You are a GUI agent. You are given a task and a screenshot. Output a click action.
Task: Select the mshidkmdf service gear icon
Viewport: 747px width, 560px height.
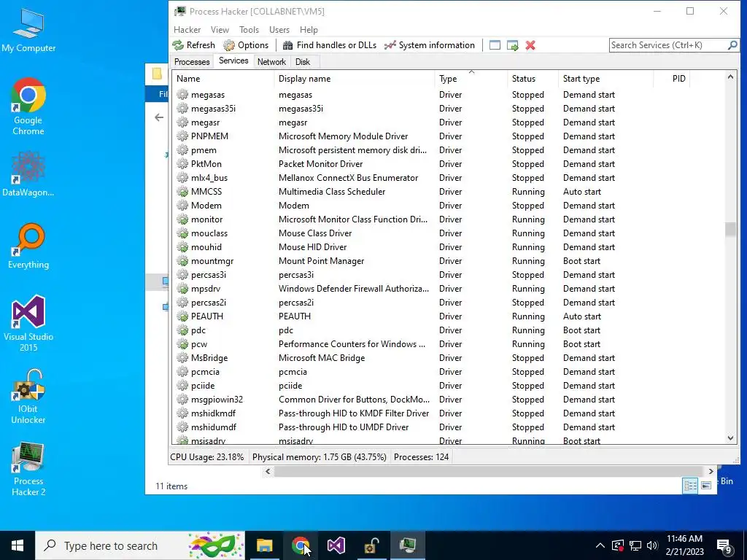(182, 413)
